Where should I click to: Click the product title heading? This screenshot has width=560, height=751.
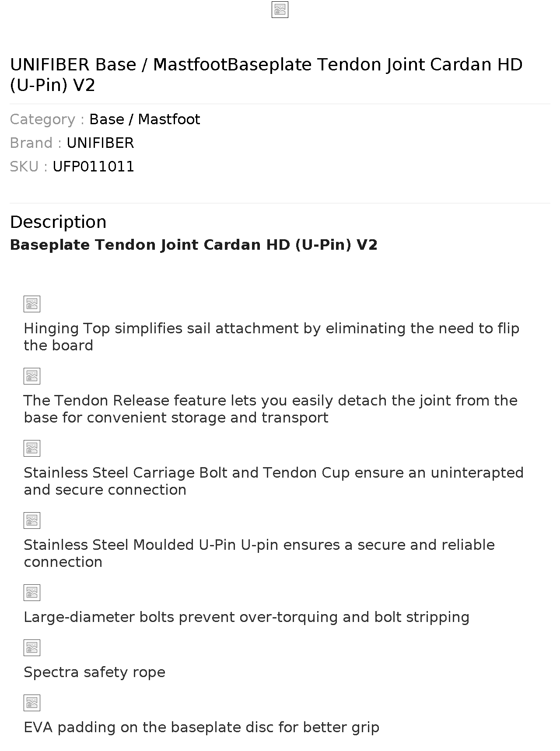click(x=266, y=75)
